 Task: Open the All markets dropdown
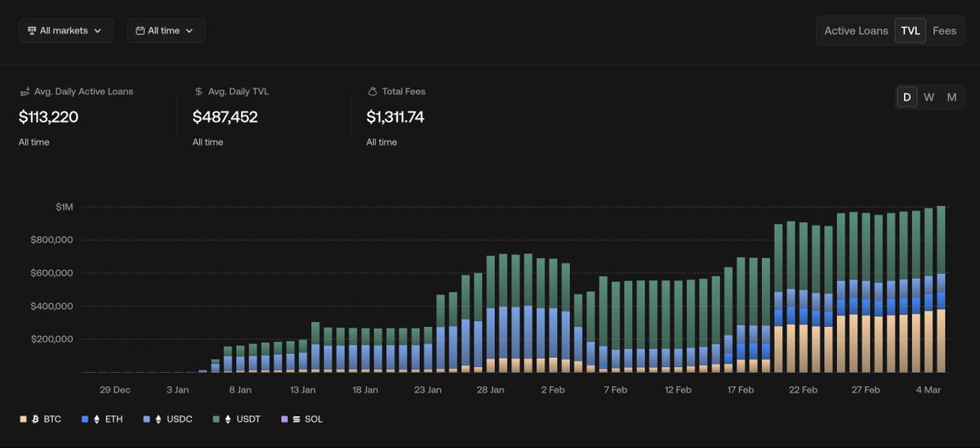tap(66, 30)
